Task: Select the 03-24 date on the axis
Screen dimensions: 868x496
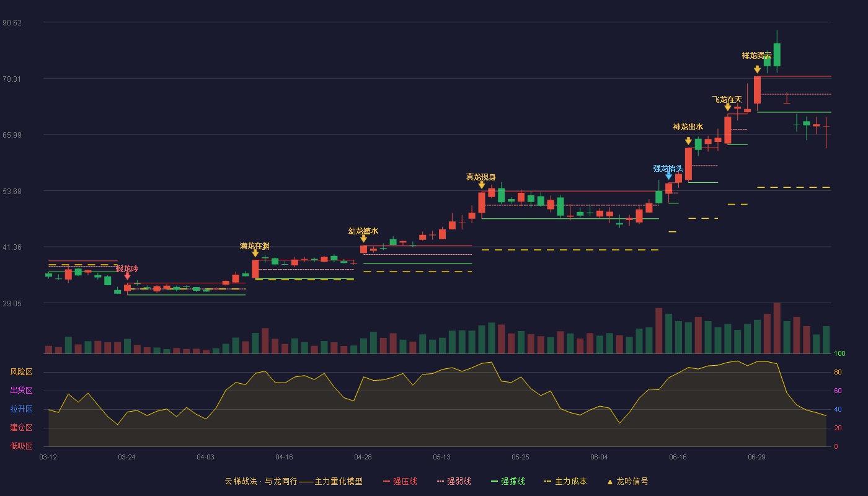Action: [x=127, y=457]
